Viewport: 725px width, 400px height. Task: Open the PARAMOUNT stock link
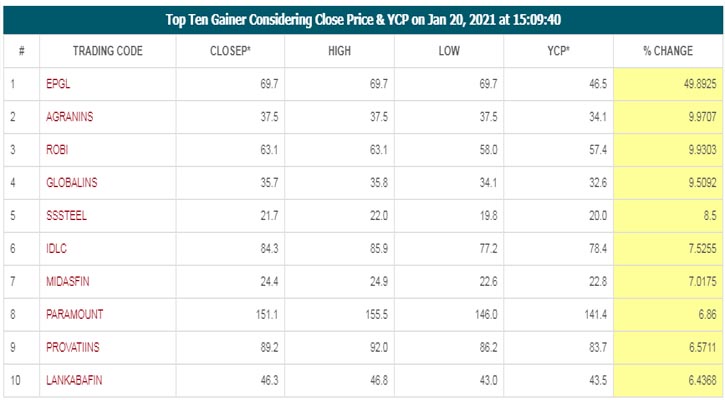click(72, 314)
